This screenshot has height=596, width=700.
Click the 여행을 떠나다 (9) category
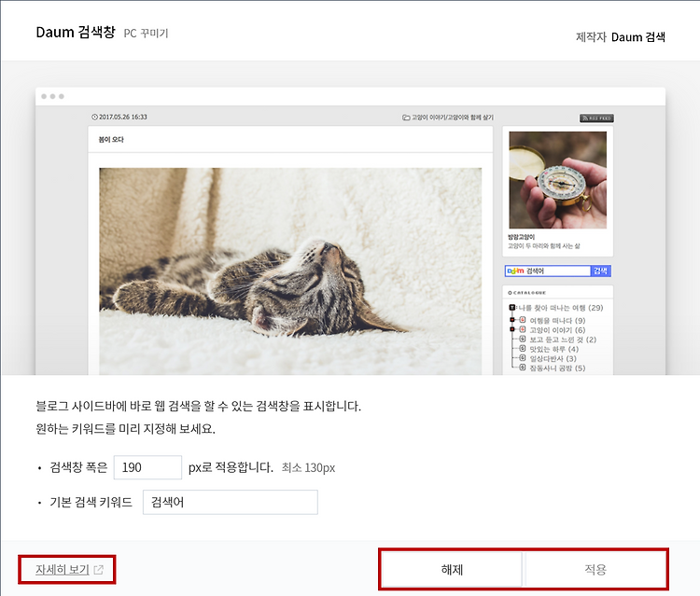click(x=557, y=320)
